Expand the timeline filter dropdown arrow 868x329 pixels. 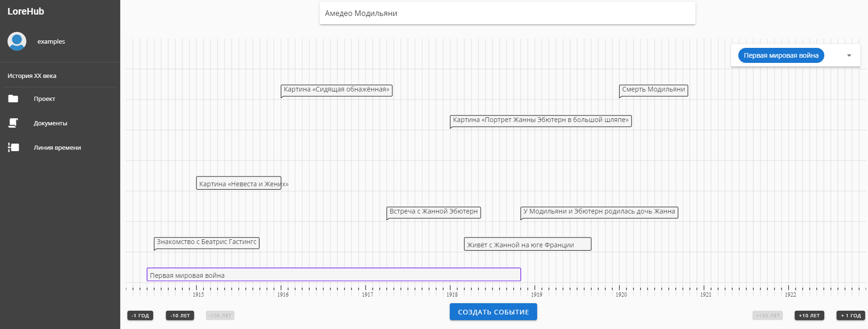(x=849, y=55)
